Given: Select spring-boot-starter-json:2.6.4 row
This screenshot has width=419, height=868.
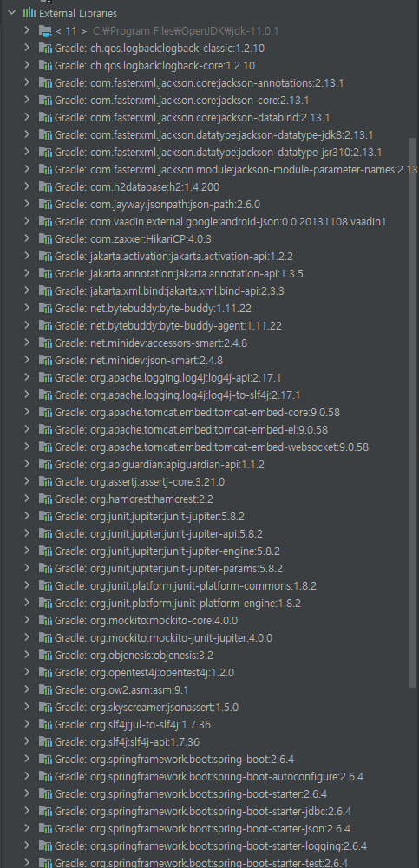Looking at the screenshot, I should (205, 828).
